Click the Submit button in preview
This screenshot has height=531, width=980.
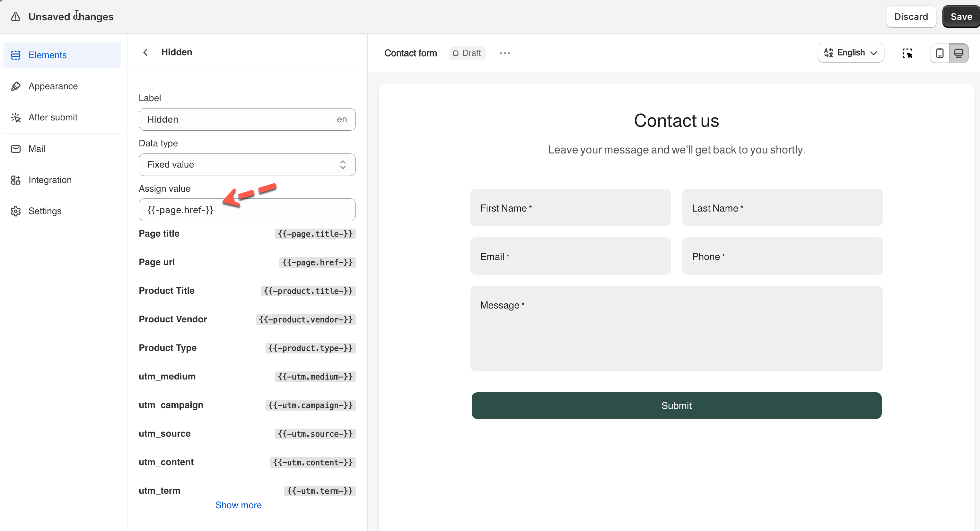pos(676,405)
